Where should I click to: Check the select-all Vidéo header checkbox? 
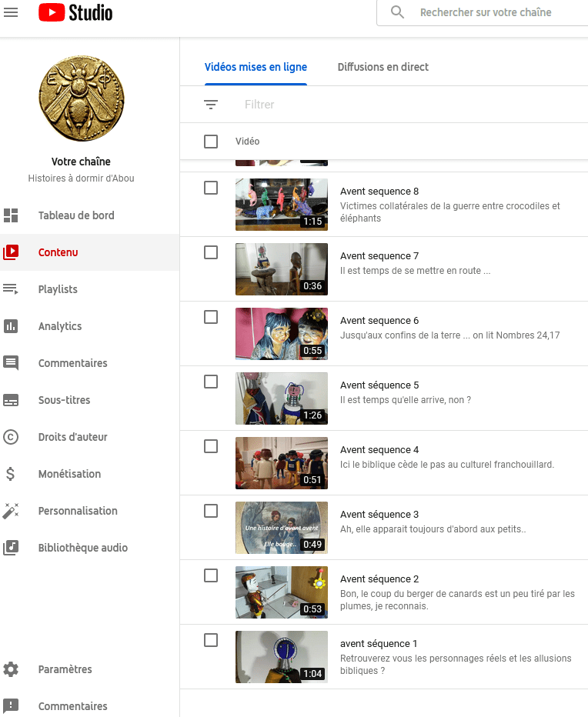pos(211,142)
